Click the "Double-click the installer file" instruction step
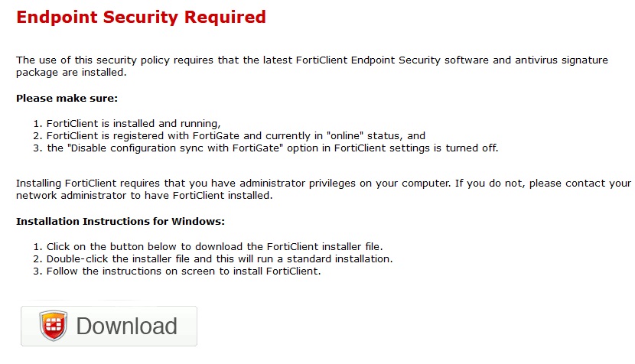The height and width of the screenshot is (364, 635). click(x=220, y=258)
